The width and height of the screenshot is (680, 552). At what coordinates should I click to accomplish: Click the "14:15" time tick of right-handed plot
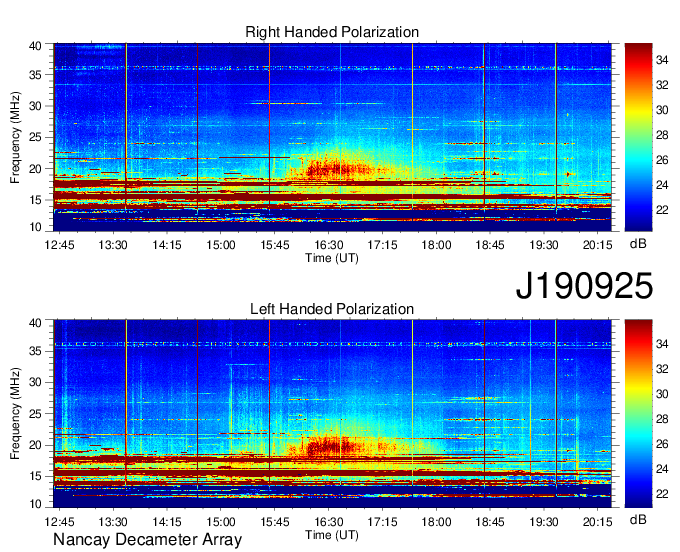point(167,245)
